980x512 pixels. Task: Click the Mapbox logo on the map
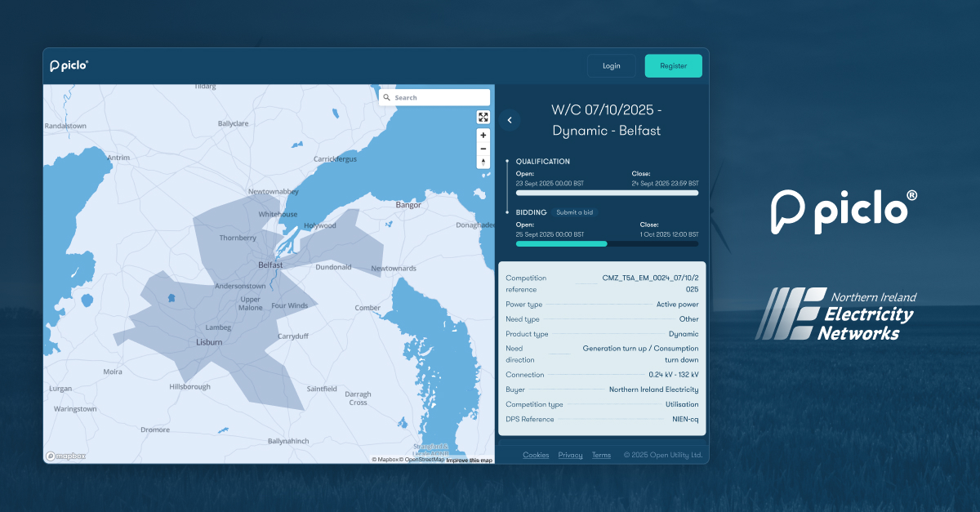tap(65, 456)
